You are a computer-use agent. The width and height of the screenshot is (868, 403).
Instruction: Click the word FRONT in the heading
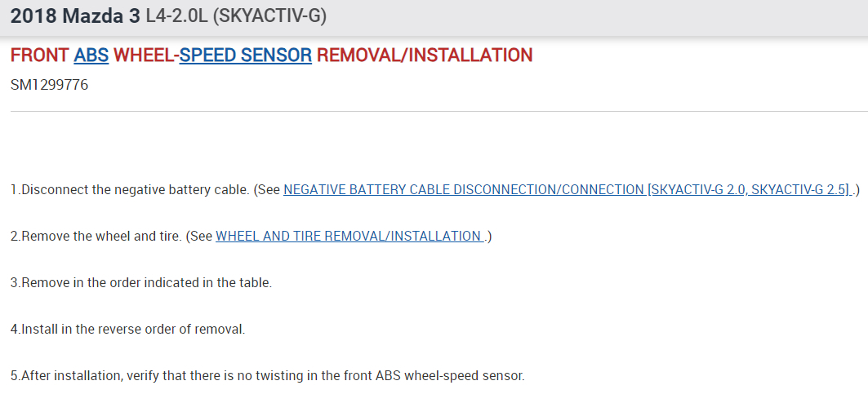(40, 55)
